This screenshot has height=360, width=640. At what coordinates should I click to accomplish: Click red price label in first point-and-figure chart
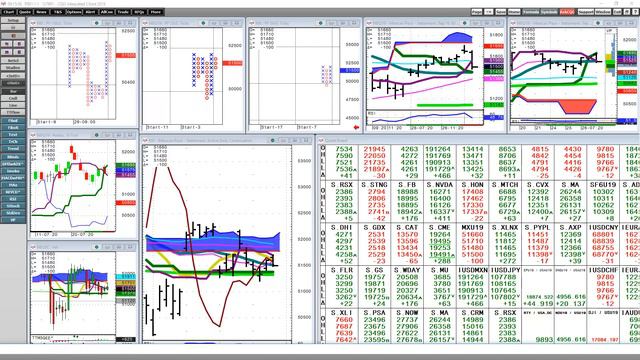[x=126, y=55]
